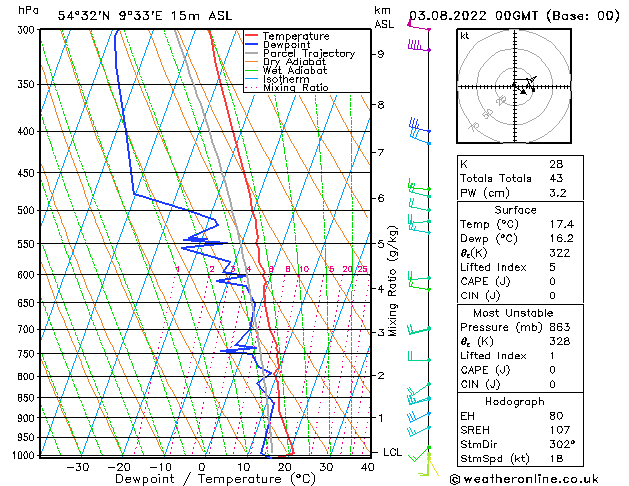This screenshot has width=629, height=486.
Task: Click the 'Dewpoint' legend entry
Action: pyautogui.click(x=278, y=45)
